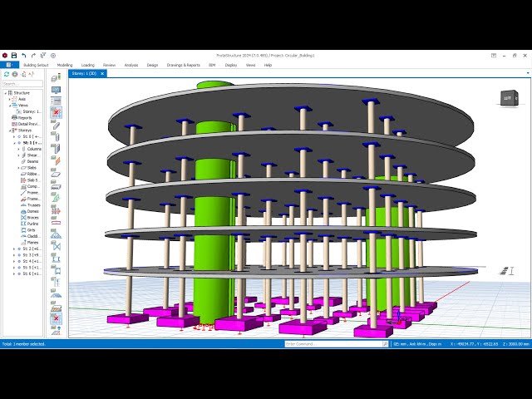Click the 3D view orientation cube
Screen dimensions: 532x399
509,98
